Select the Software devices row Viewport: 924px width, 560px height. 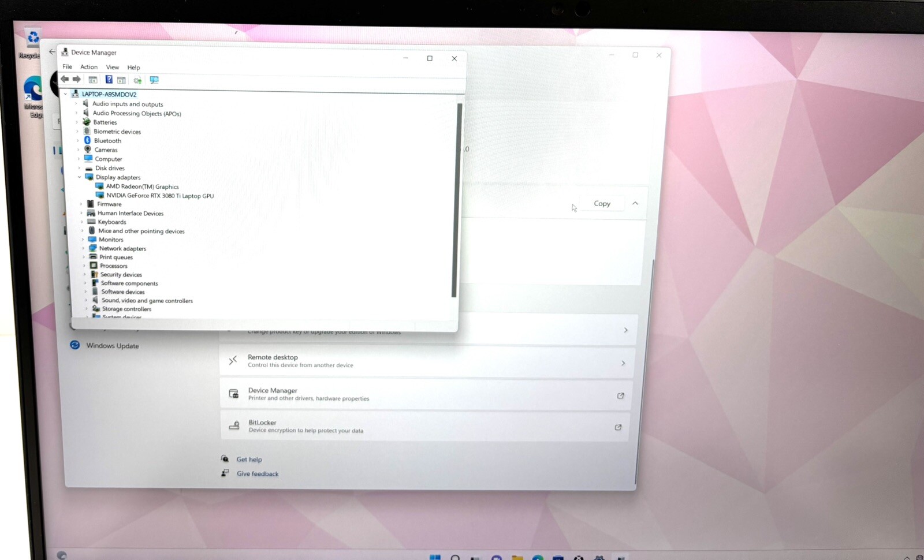pyautogui.click(x=123, y=292)
